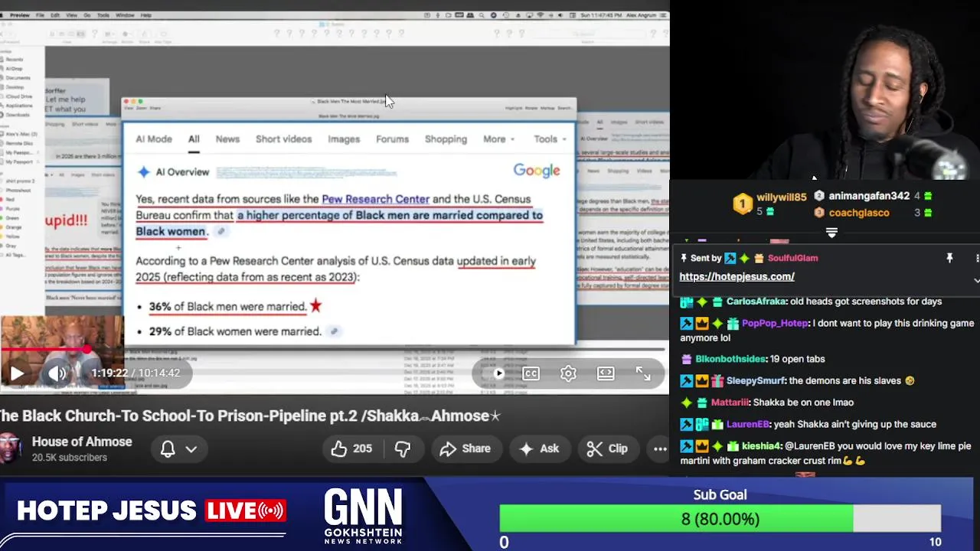
Task: Play the YouTube video
Action: [17, 373]
